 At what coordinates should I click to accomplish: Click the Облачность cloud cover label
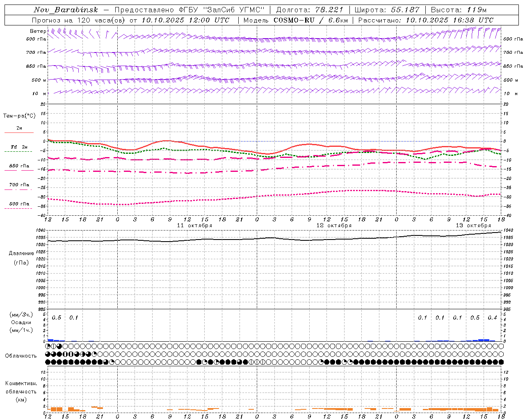point(21,356)
